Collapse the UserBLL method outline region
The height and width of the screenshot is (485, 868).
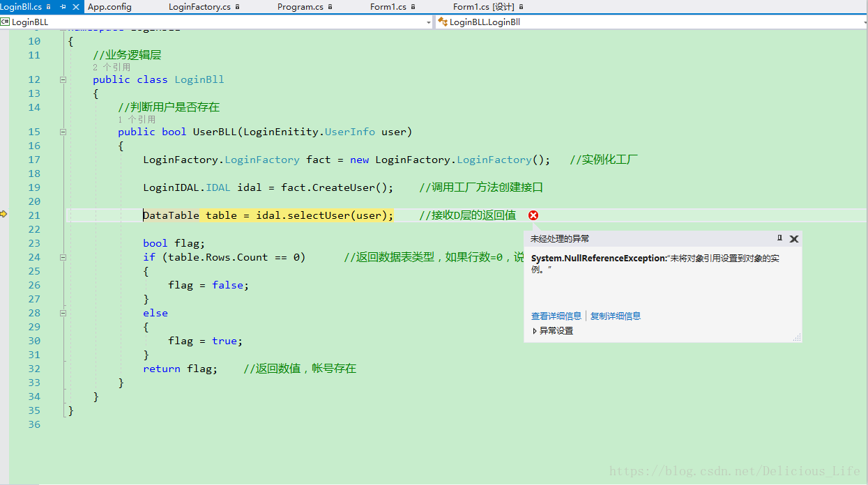63,132
